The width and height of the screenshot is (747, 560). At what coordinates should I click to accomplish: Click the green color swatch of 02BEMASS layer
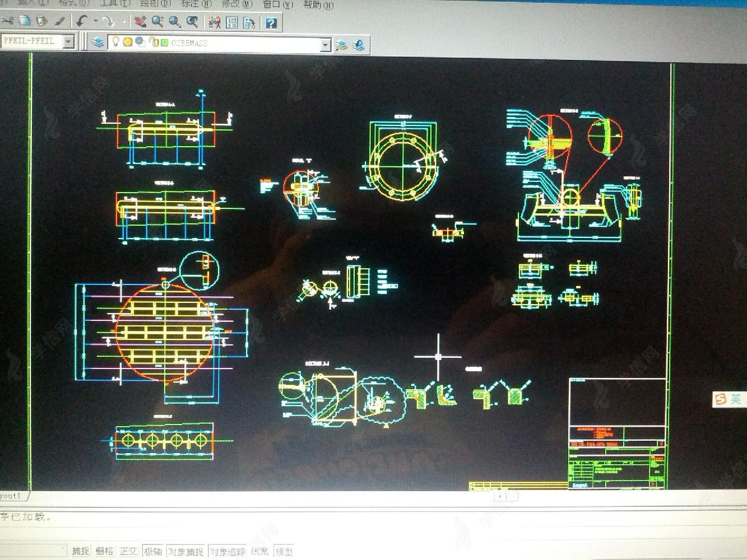pyautogui.click(x=165, y=43)
